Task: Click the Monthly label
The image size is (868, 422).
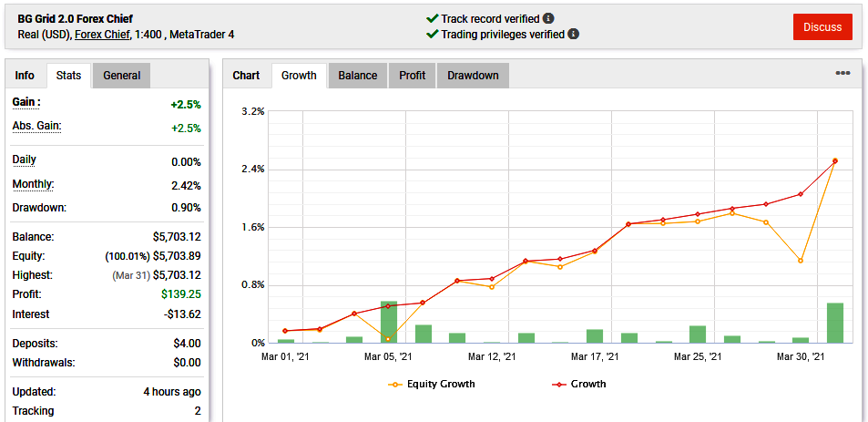Action: [x=33, y=184]
